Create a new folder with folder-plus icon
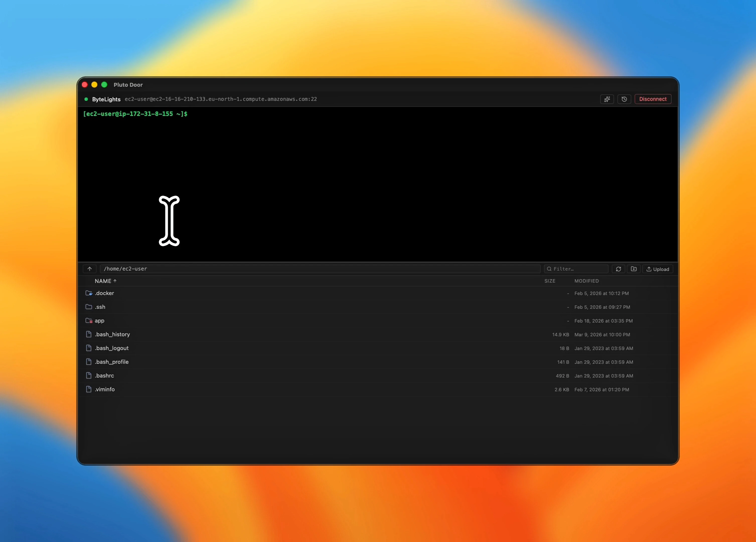 point(634,269)
